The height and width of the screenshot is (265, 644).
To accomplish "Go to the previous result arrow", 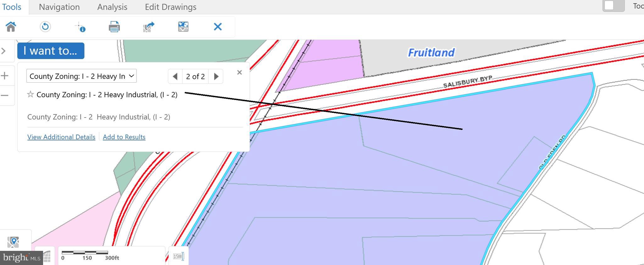I will (175, 76).
